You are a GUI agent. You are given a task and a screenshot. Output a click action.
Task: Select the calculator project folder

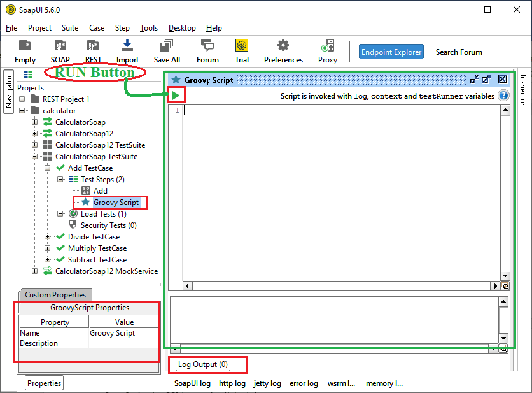(59, 111)
